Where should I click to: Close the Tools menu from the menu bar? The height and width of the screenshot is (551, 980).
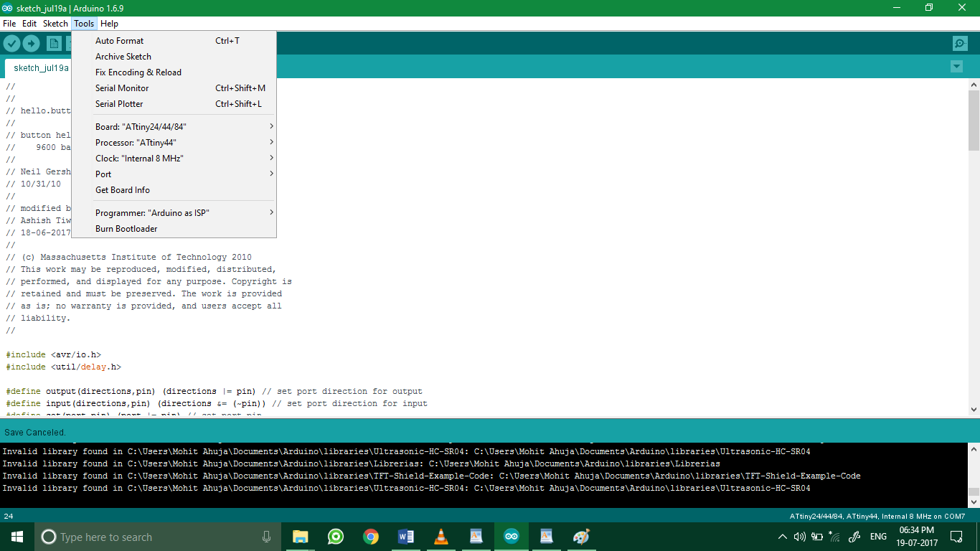pyautogui.click(x=84, y=24)
